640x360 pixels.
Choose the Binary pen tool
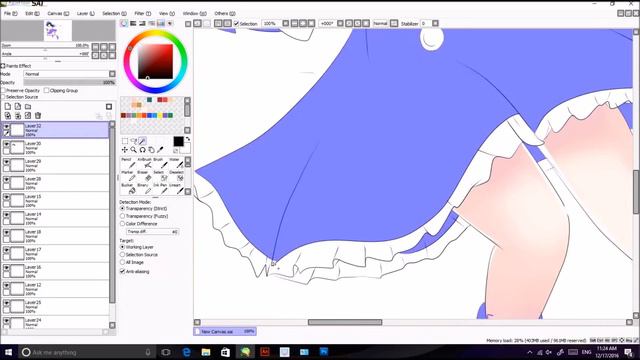pyautogui.click(x=146, y=189)
